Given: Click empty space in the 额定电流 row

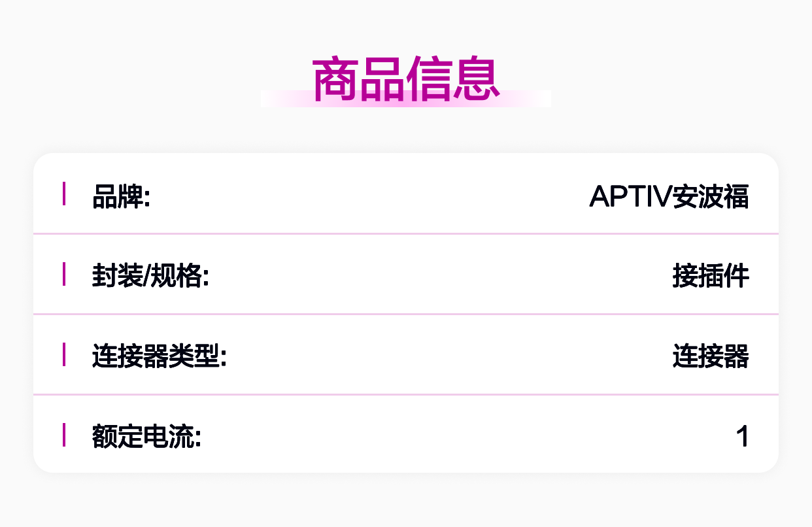Looking at the screenshot, I should [458, 435].
